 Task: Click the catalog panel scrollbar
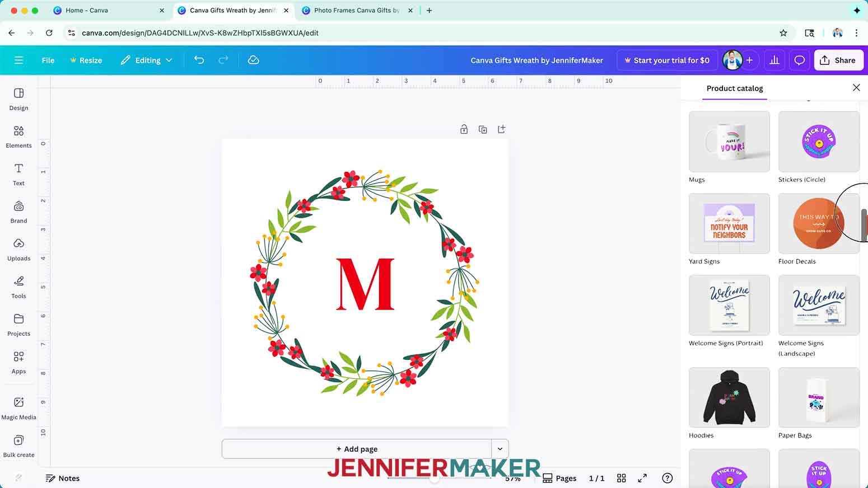pyautogui.click(x=864, y=225)
